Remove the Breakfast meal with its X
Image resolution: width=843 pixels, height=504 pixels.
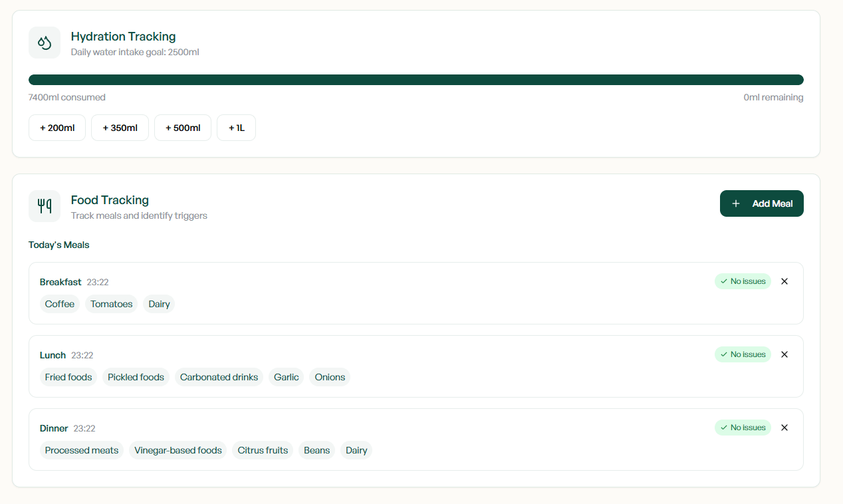(784, 281)
